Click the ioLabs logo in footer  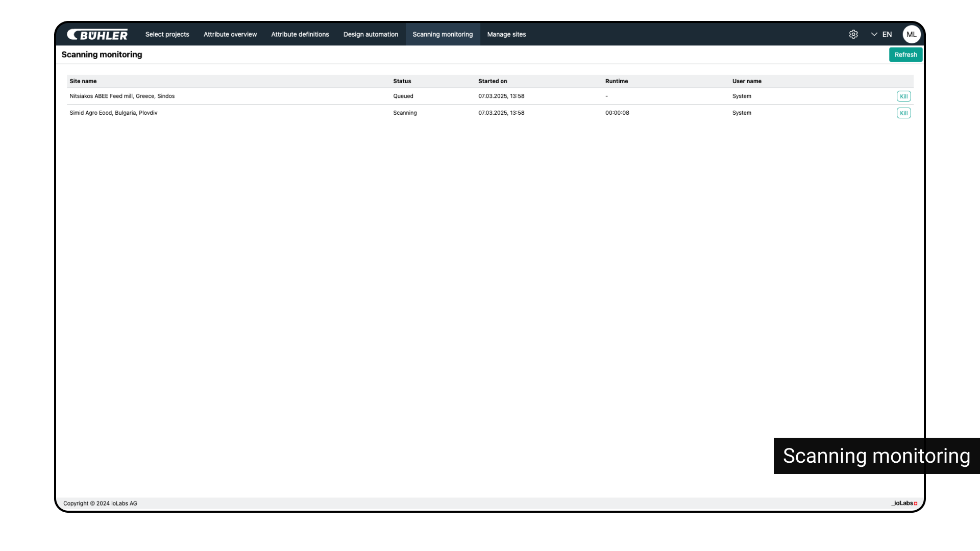(x=904, y=503)
